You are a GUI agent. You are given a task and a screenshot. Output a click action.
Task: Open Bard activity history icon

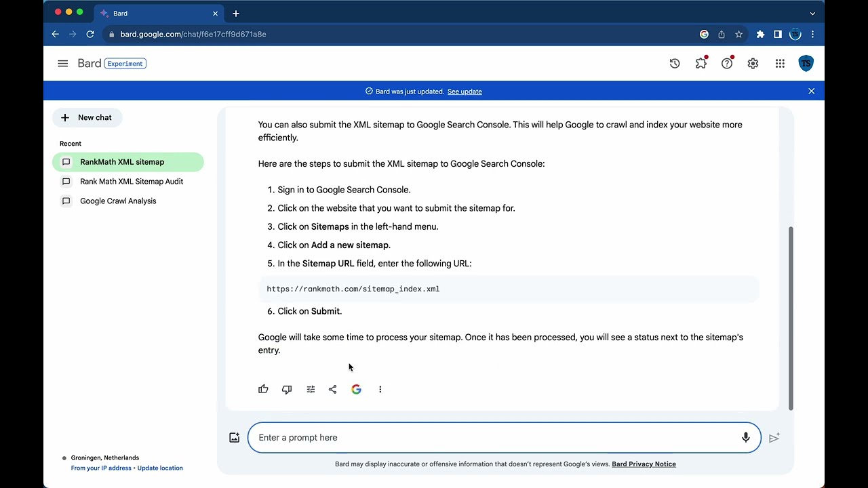tap(675, 64)
